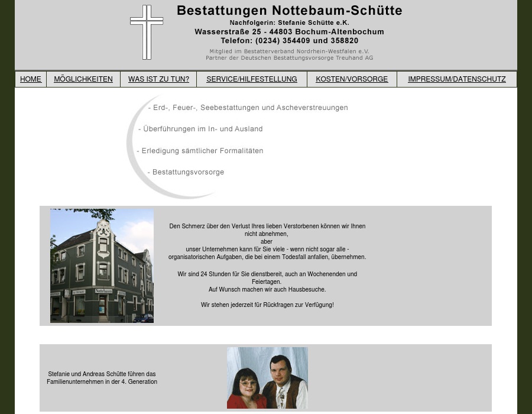532x414 pixels.
Task: Click the Bestattungen Nottebaum-Schütte title
Action: pos(289,10)
